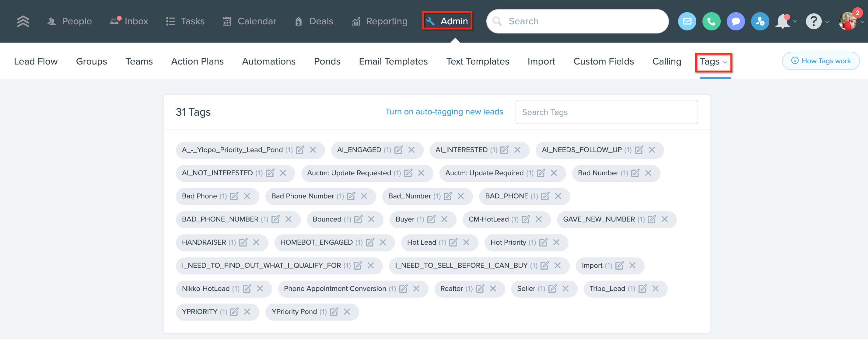This screenshot has height=339, width=868.
Task: Edit the Bounced tag
Action: 359,219
